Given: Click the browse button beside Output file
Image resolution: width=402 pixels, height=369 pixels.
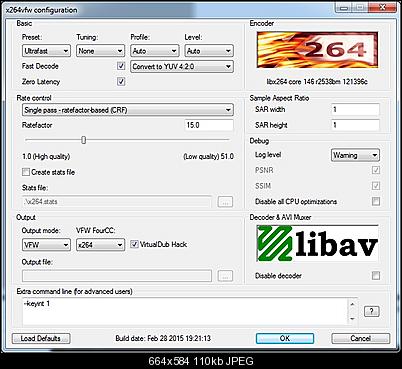Looking at the screenshot, I should click(x=225, y=276).
